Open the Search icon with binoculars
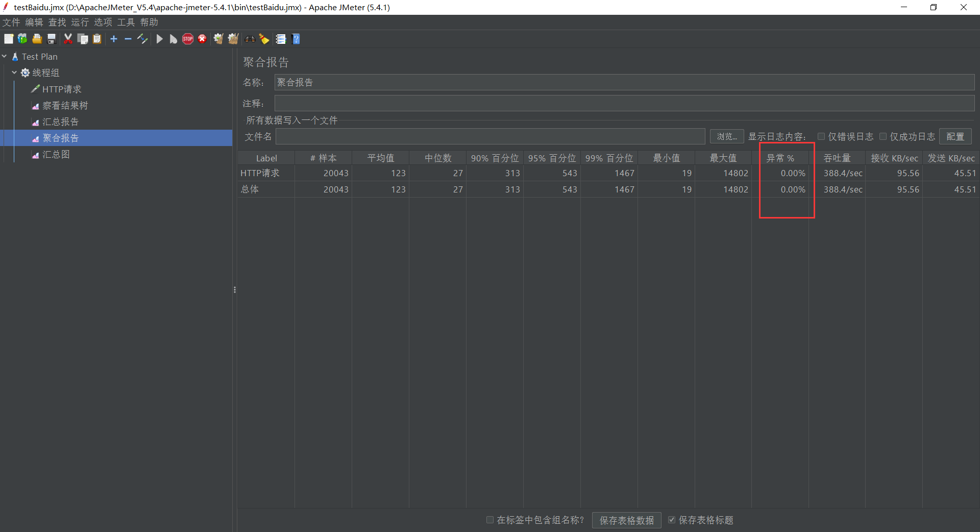Image resolution: width=980 pixels, height=532 pixels. pos(250,39)
